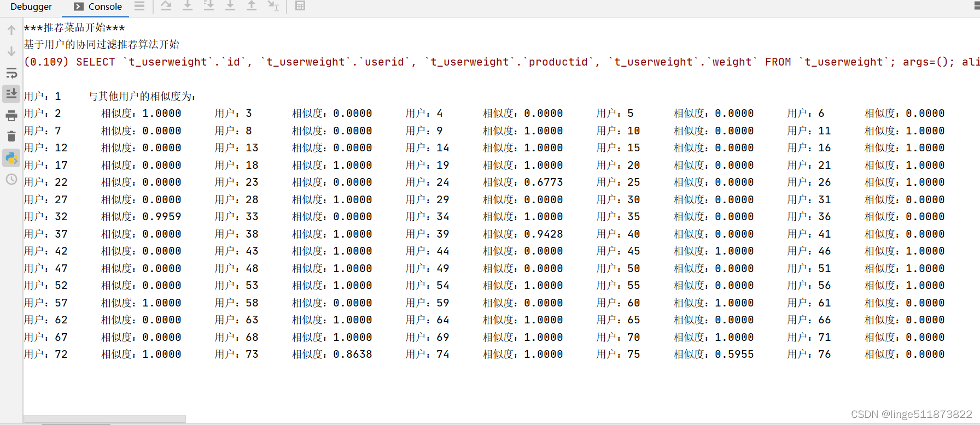Click the '用户: 57' entry

[x=45, y=303]
